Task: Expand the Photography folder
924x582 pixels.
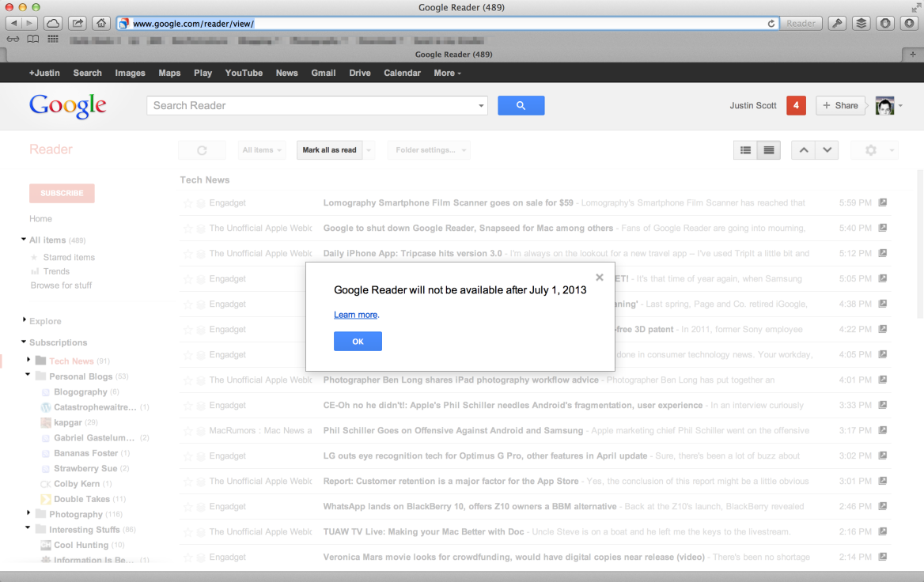Action: [28, 512]
